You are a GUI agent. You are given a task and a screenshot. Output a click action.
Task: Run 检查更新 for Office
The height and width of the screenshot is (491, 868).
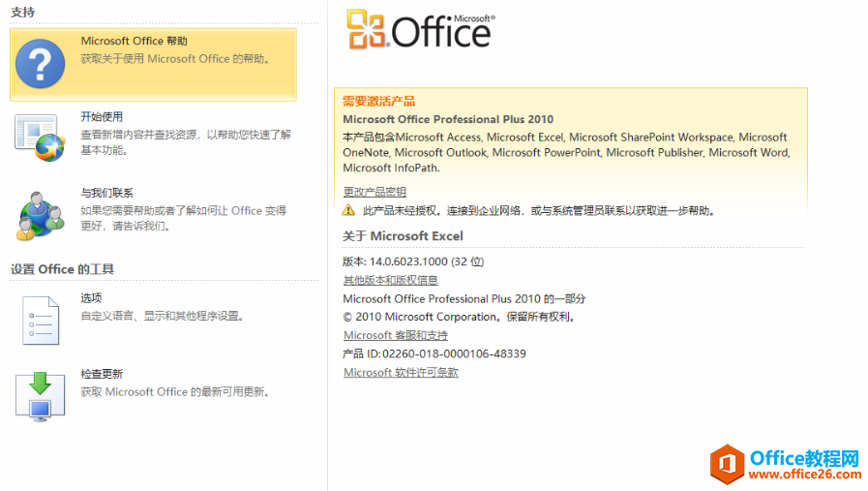click(x=102, y=374)
